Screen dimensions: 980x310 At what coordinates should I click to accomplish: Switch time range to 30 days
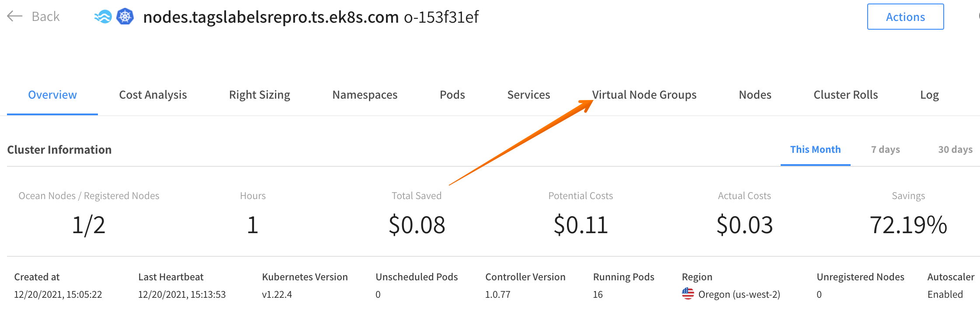955,150
